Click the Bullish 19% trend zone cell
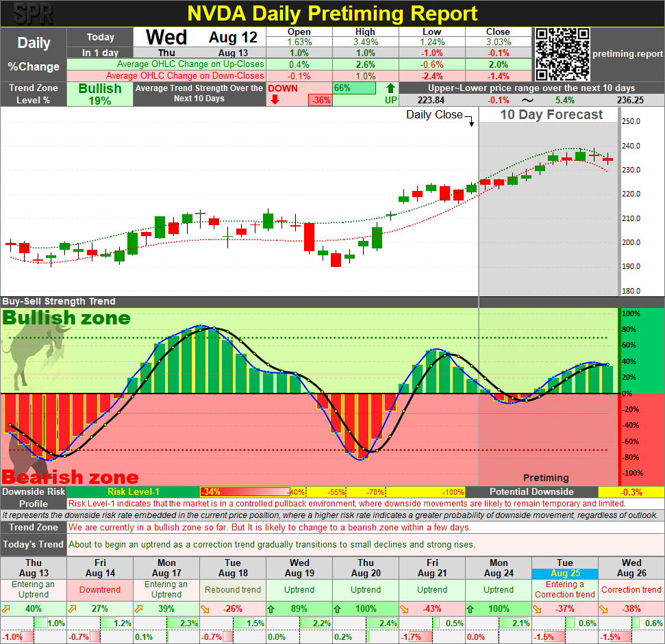The width and height of the screenshot is (665, 644). (100, 94)
